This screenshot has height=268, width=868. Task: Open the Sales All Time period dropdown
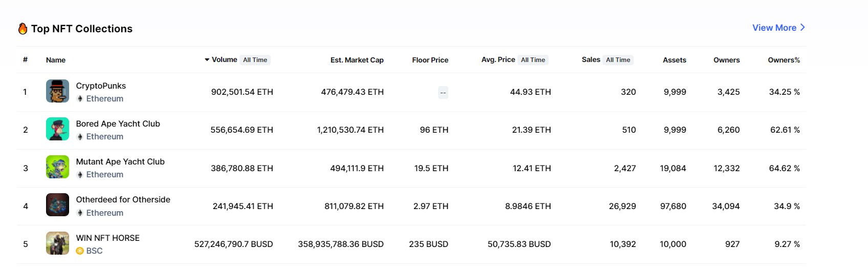(x=618, y=60)
